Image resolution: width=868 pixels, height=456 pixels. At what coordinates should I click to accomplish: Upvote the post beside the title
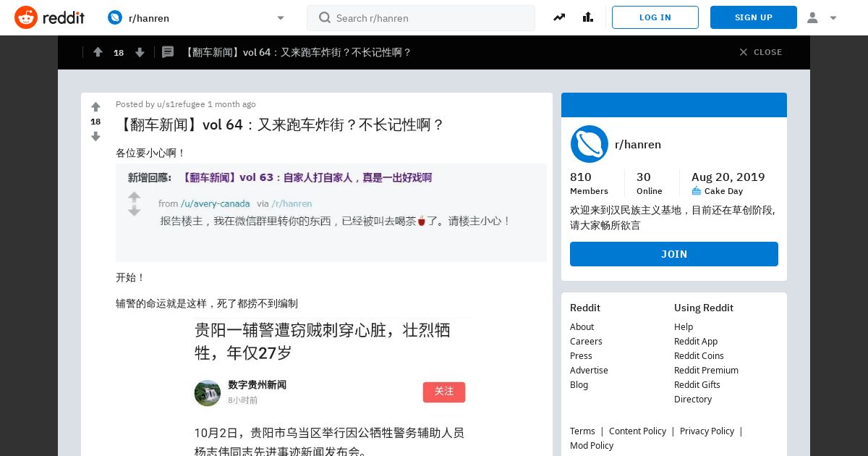tap(95, 107)
